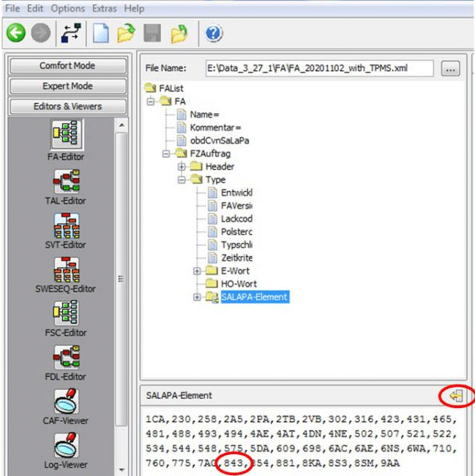Viewport: 475px width, 476px height.
Task: Collapse the FZAuftrag folder node
Action: [x=167, y=154]
